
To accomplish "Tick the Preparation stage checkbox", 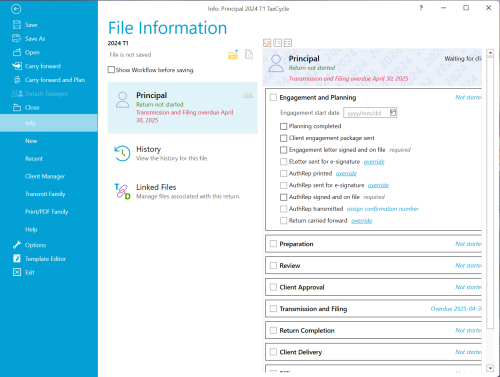I will pyautogui.click(x=273, y=244).
